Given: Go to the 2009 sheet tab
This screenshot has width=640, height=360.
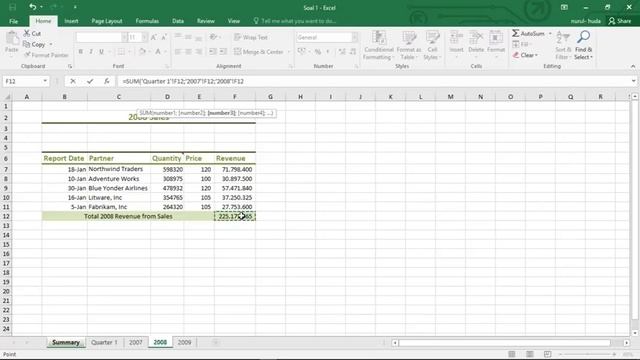Looking at the screenshot, I should click(184, 342).
